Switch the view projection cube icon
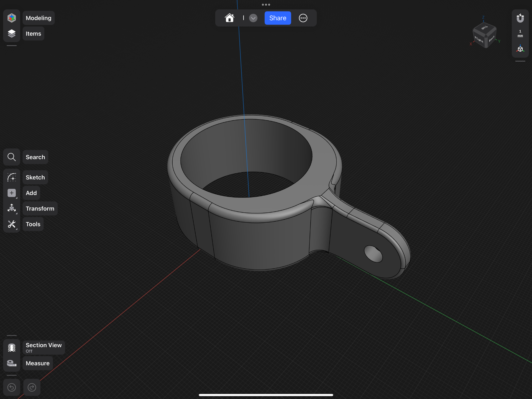Viewport: 532px width, 399px height. tap(520, 49)
